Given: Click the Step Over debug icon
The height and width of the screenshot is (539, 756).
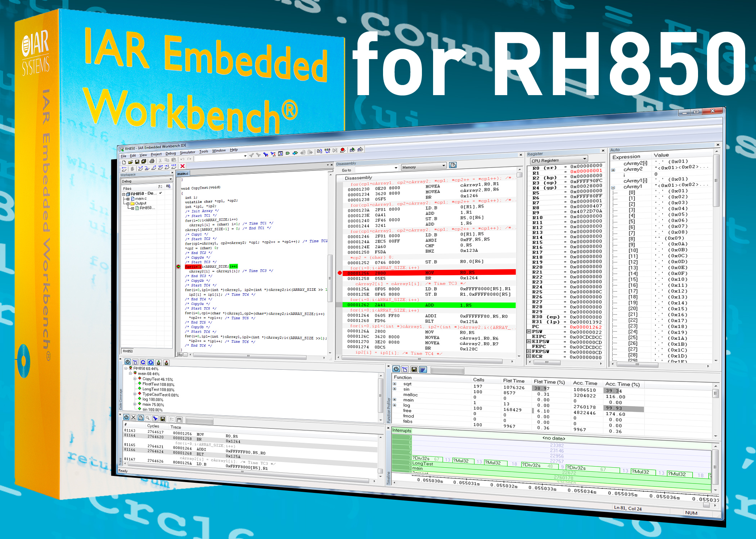Looking at the screenshot, I should [x=140, y=168].
